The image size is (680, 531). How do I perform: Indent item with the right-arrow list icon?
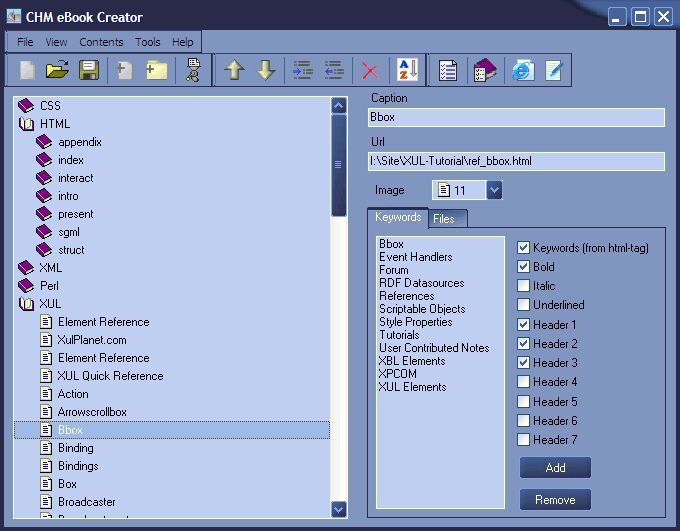click(x=303, y=70)
